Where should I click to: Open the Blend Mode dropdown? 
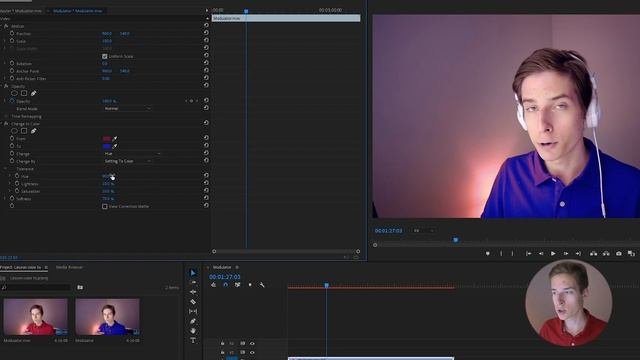(127, 109)
